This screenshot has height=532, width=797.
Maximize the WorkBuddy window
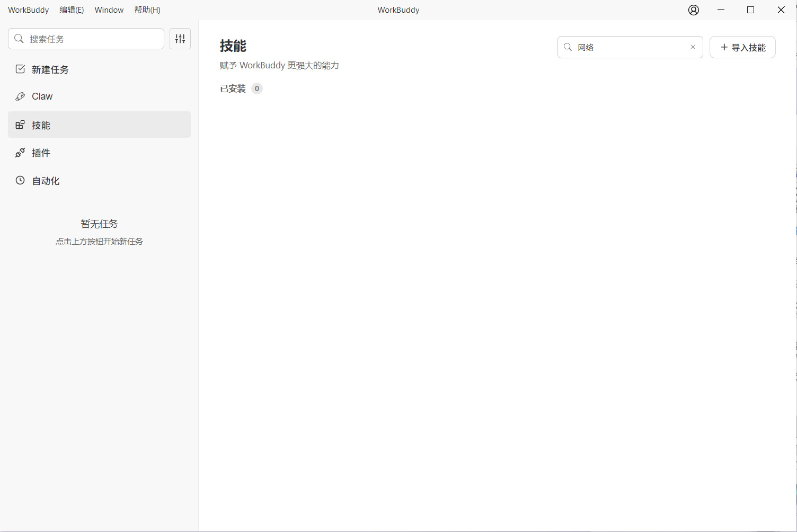tap(750, 10)
